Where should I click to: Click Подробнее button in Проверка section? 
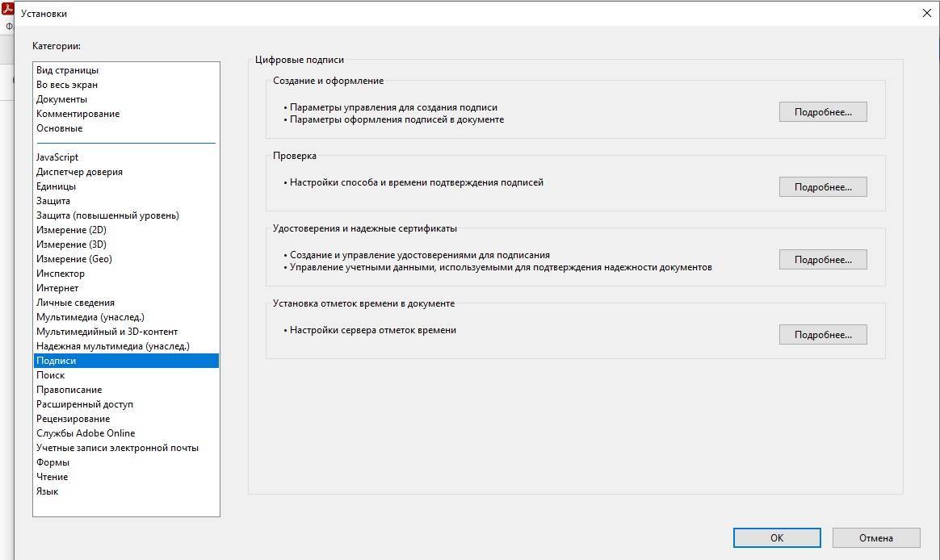(822, 187)
